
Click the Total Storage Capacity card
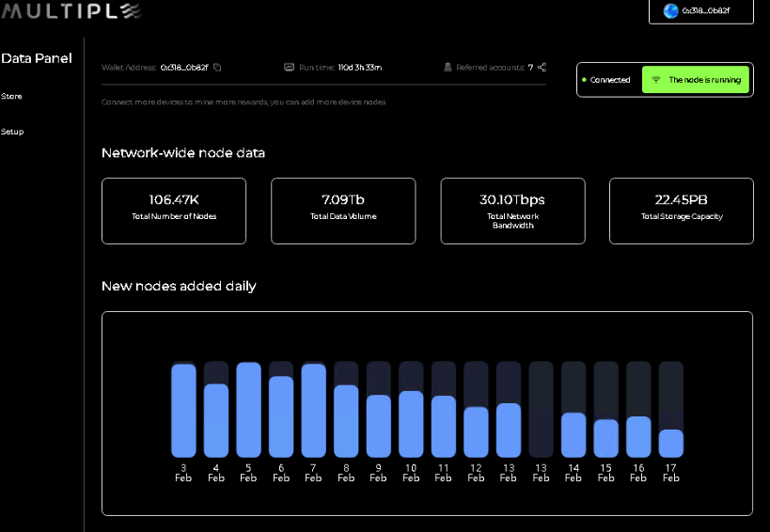pos(682,211)
